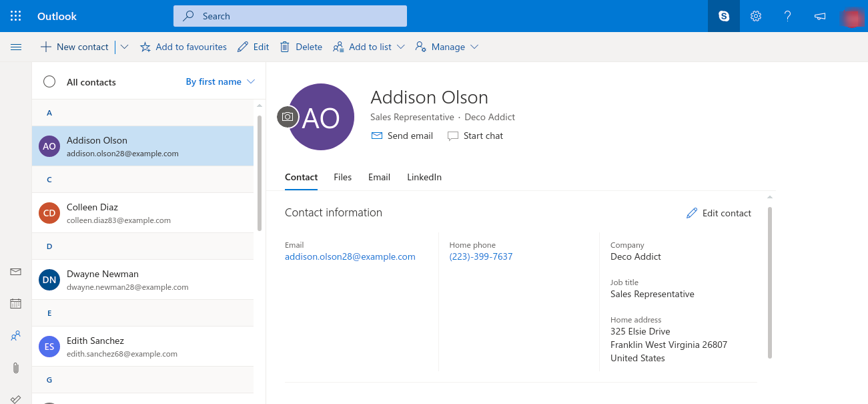868x404 pixels.
Task: Expand the New contact dropdown arrow
Action: tap(124, 47)
